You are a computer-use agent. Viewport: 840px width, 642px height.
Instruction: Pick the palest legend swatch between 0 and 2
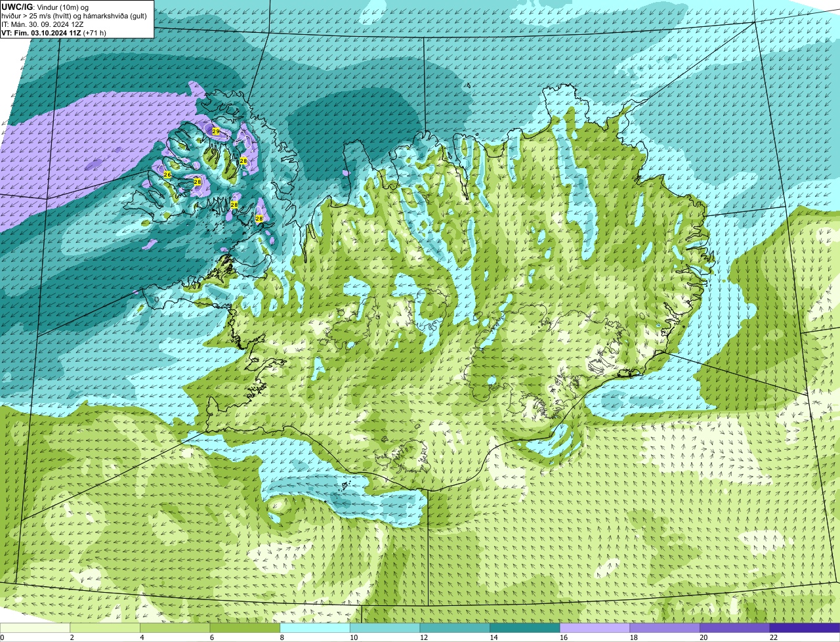(x=35, y=628)
